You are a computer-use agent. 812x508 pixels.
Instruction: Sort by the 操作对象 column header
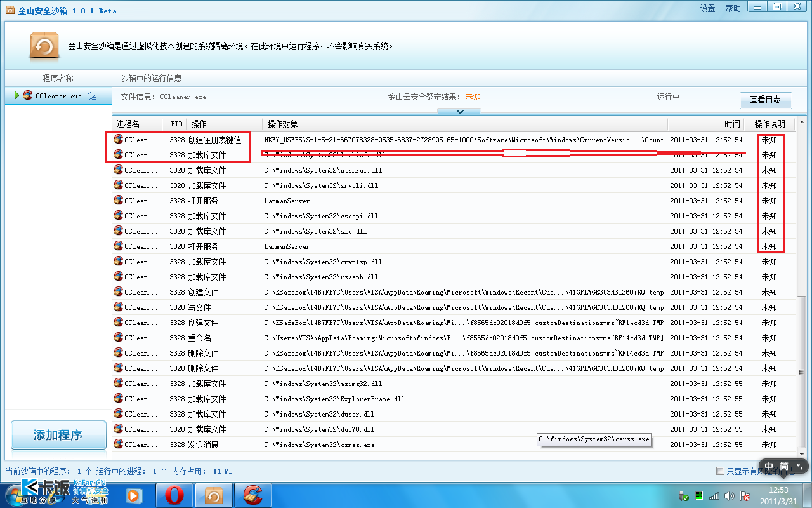tap(464, 124)
